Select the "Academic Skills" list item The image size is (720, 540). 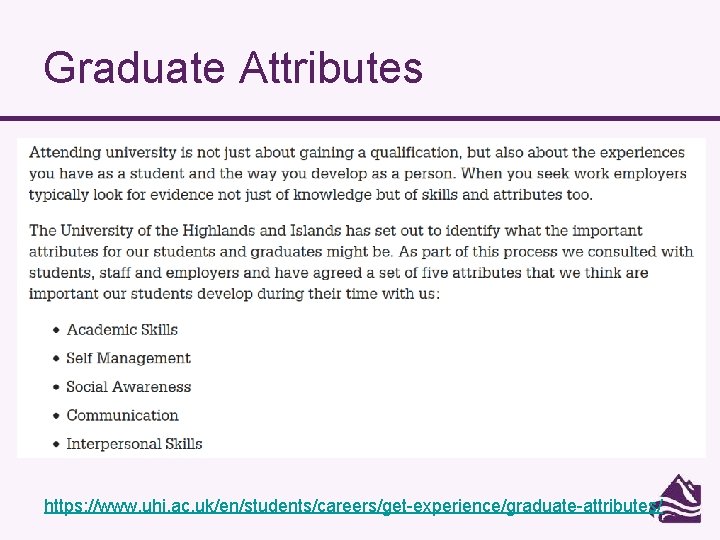tap(122, 329)
